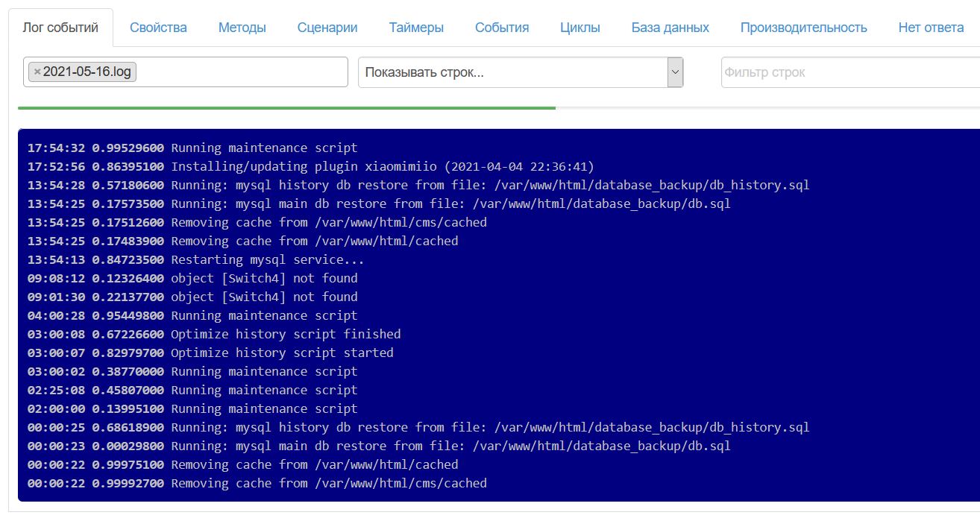Show the Таймеры tab
980x518 pixels.
click(416, 28)
